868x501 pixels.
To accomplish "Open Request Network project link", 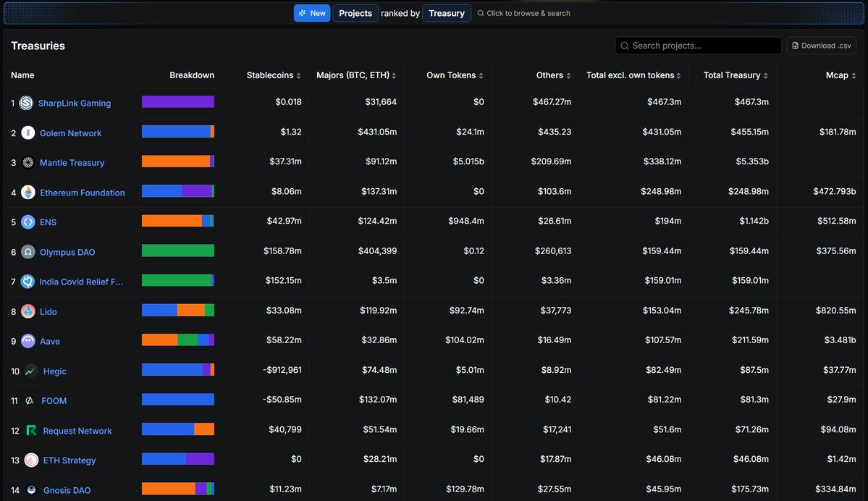I will click(77, 431).
